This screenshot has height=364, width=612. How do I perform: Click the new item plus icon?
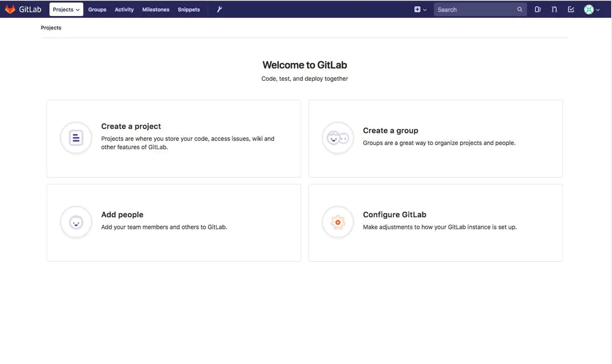(417, 9)
